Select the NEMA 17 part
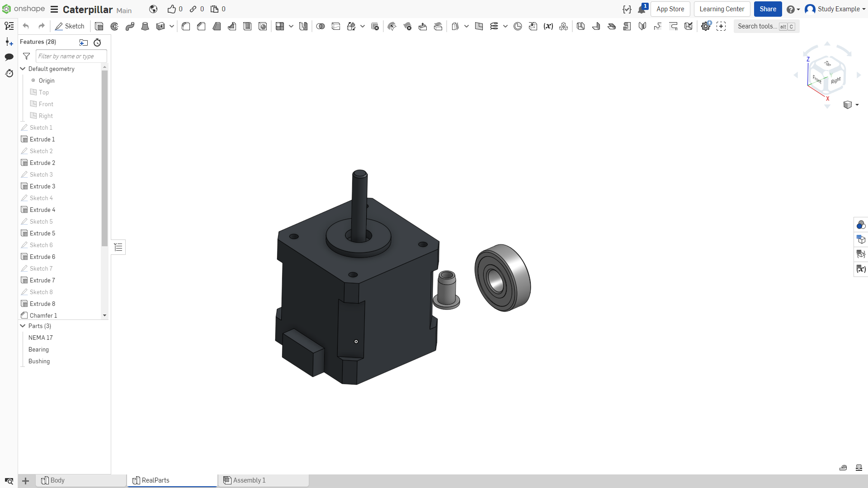 click(x=40, y=338)
